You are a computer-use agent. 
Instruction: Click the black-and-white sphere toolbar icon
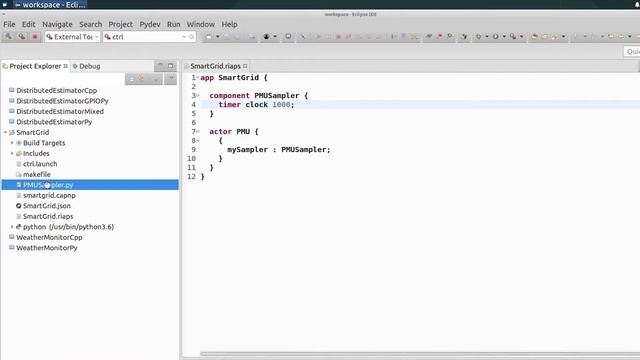click(464, 37)
